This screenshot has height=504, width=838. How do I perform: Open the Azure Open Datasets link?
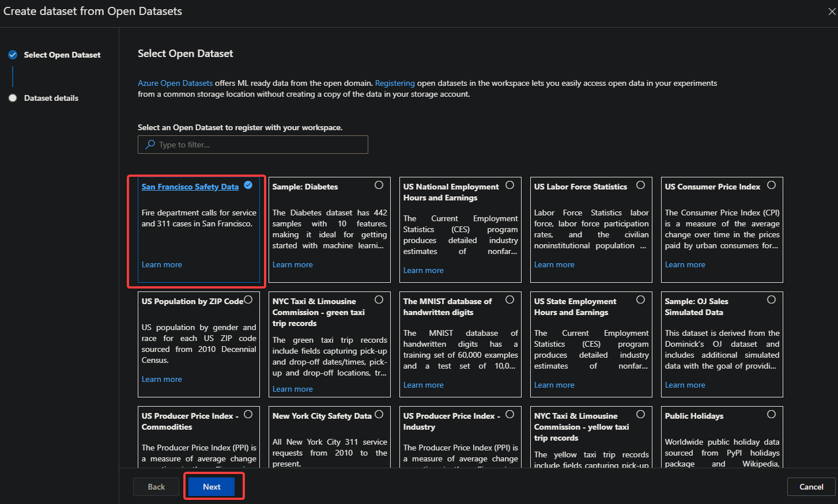point(175,83)
